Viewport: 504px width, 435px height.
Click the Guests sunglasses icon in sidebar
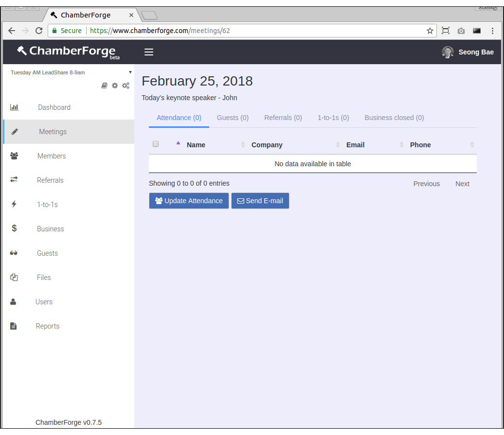point(14,253)
